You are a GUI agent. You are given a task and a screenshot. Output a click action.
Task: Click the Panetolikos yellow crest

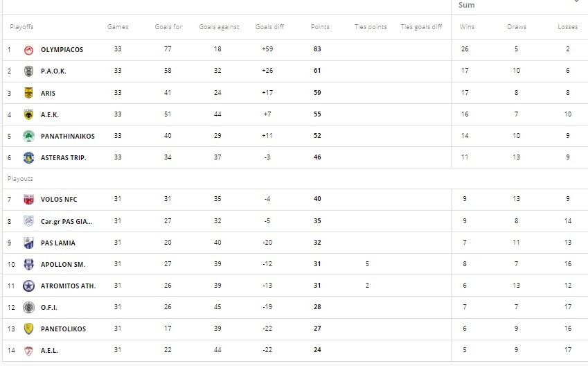pos(28,329)
